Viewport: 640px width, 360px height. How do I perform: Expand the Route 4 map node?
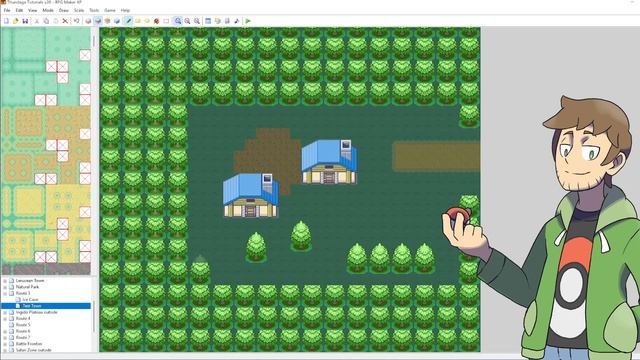(5, 318)
